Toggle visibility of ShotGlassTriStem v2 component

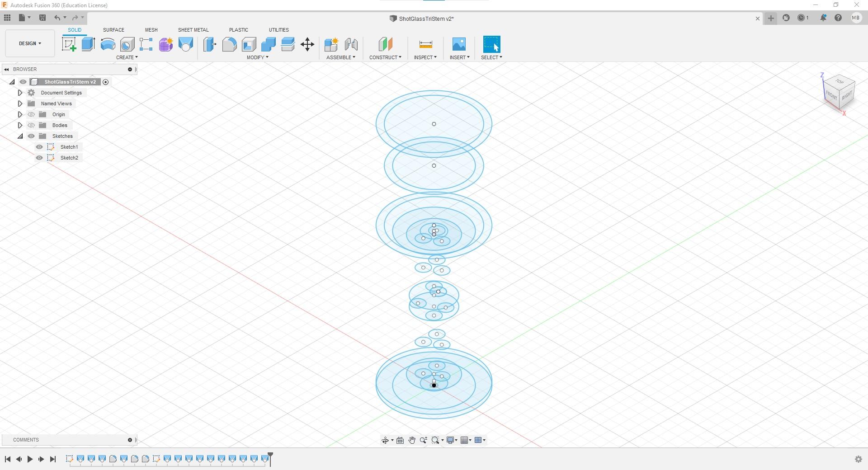tap(23, 82)
